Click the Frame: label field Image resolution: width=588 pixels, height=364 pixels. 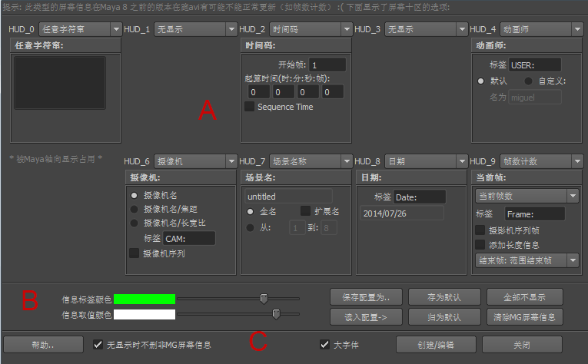point(535,213)
